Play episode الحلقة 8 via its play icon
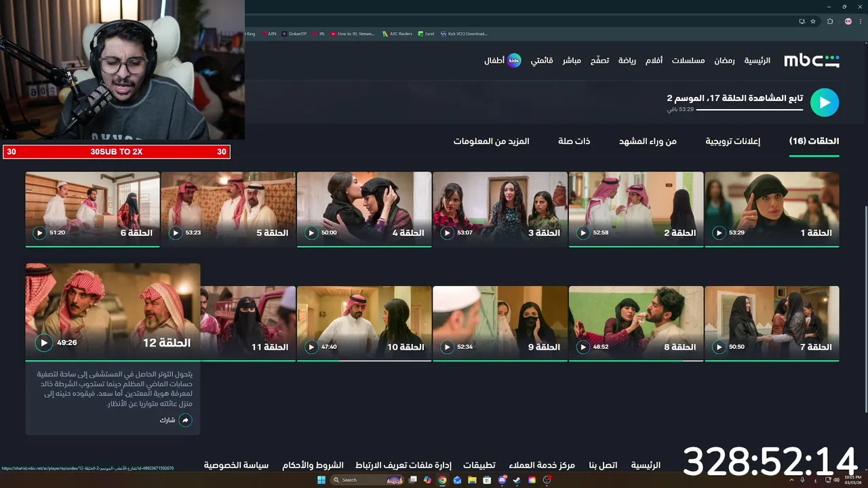The height and width of the screenshot is (488, 868). (x=583, y=347)
